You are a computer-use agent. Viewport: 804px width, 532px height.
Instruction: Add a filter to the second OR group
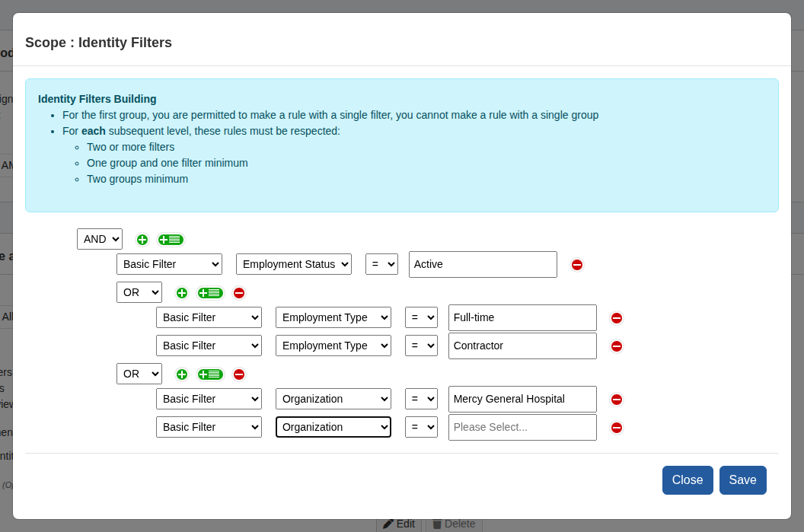181,374
